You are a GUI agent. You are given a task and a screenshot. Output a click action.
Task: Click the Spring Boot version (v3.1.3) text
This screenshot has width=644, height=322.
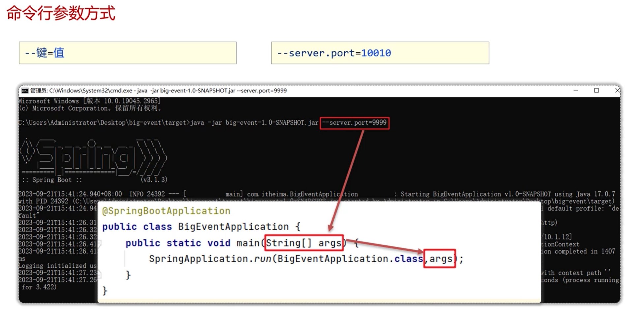point(154,180)
